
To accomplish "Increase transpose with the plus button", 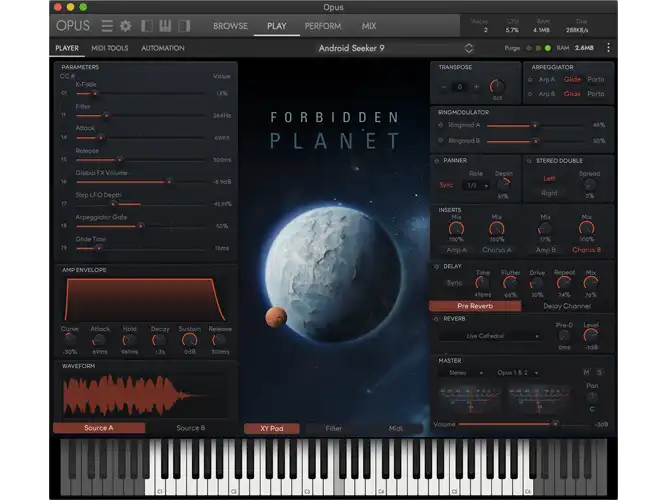I will click(x=476, y=87).
